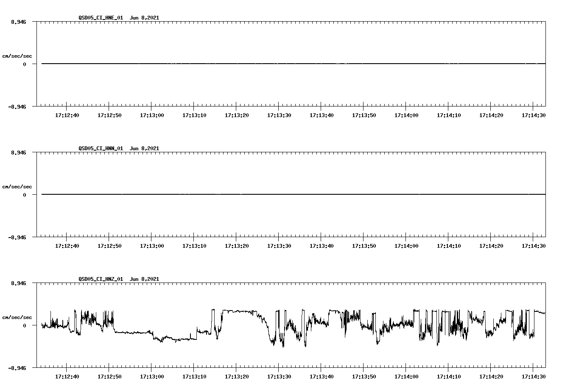Screen dimensions: 576x392
Task: Click the 17:13:00 time label on HNZ plot
Action: pos(152,377)
